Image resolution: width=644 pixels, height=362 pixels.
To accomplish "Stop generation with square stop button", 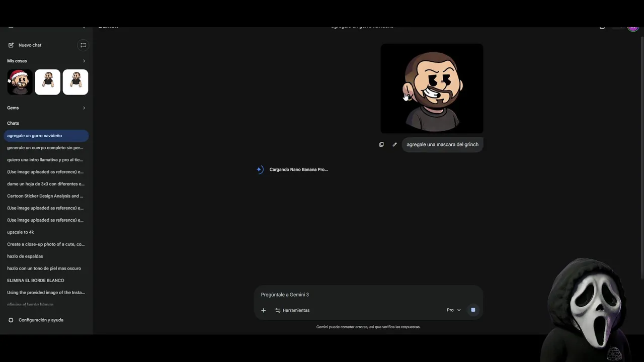I will pyautogui.click(x=473, y=310).
